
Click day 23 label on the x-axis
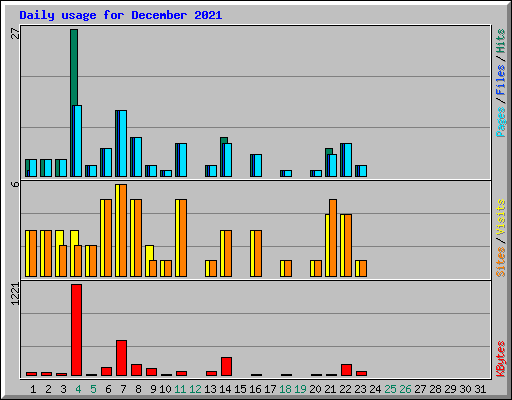tap(360, 389)
